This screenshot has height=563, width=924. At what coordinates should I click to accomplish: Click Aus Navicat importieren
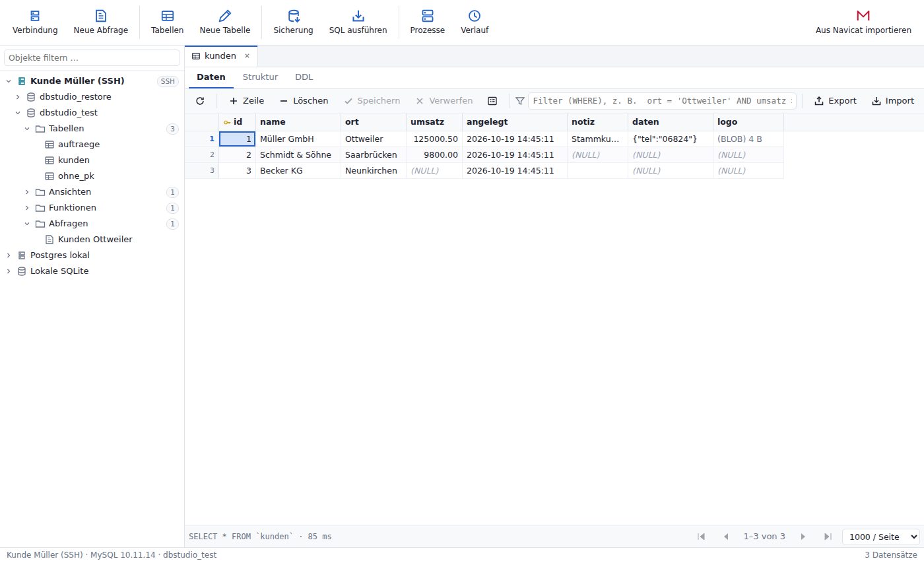click(863, 22)
